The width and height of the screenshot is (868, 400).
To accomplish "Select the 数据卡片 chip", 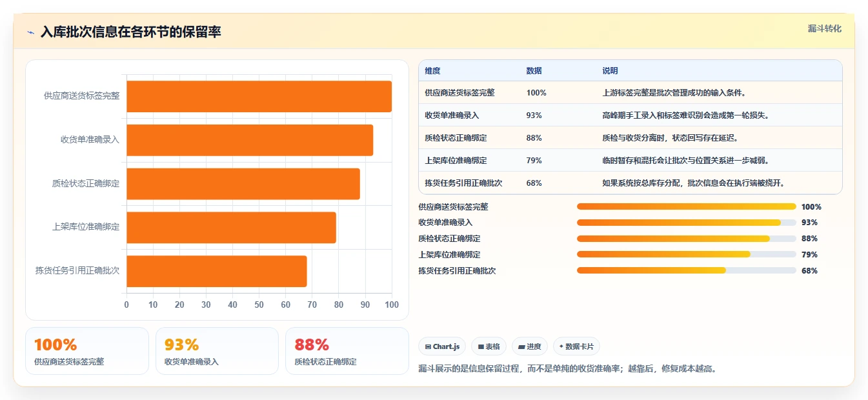I will tap(576, 346).
